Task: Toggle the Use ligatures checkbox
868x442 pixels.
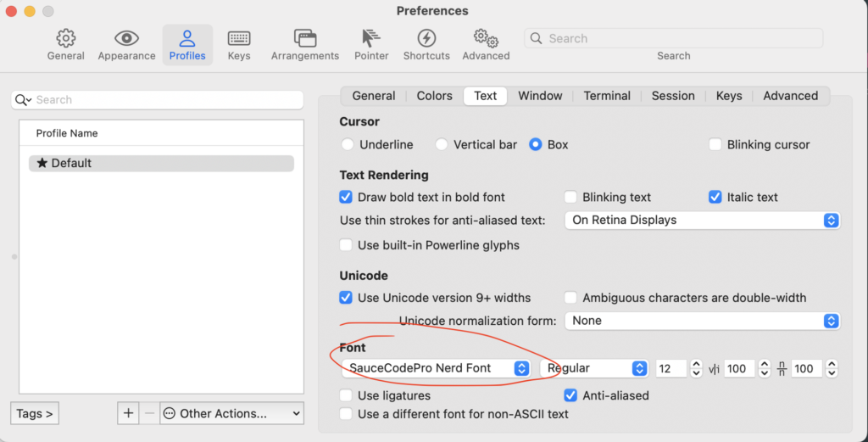Action: 346,395
